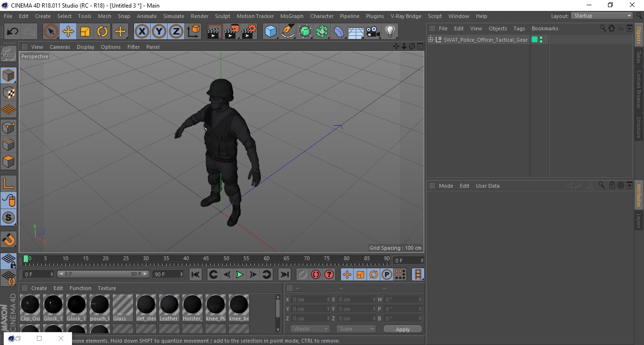Click the red question-mark keyframe icon
This screenshot has height=345, width=644.
[329, 274]
